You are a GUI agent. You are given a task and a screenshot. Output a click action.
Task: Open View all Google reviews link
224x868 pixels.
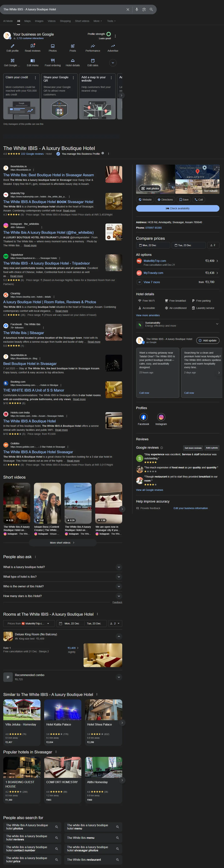149,490
